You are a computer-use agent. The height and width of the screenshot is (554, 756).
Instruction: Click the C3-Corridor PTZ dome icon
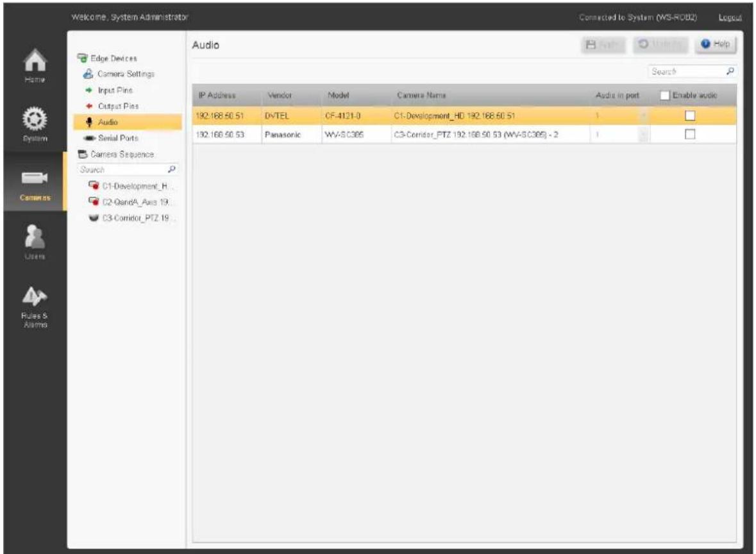point(94,218)
